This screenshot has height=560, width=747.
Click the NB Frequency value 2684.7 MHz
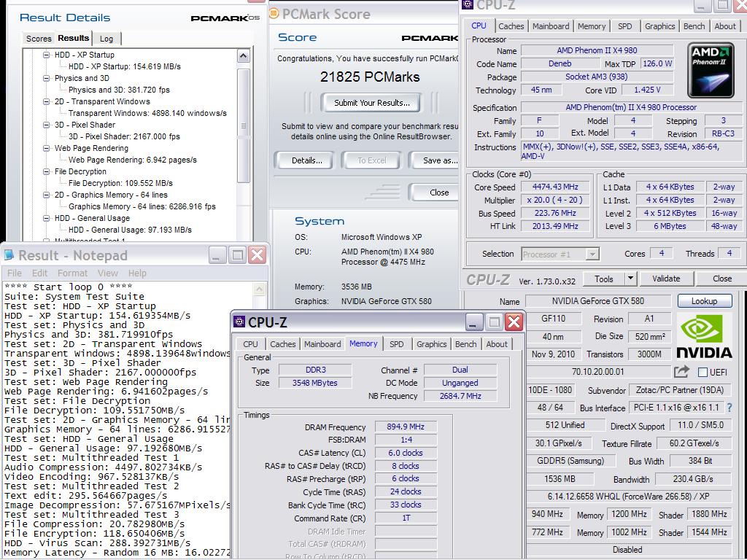pyautogui.click(x=460, y=396)
